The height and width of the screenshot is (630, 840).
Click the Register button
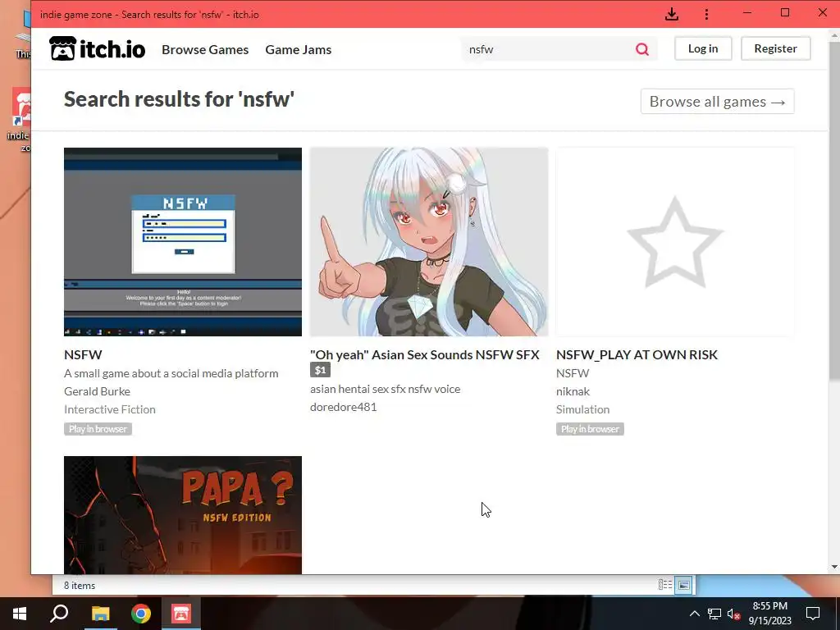coord(775,48)
